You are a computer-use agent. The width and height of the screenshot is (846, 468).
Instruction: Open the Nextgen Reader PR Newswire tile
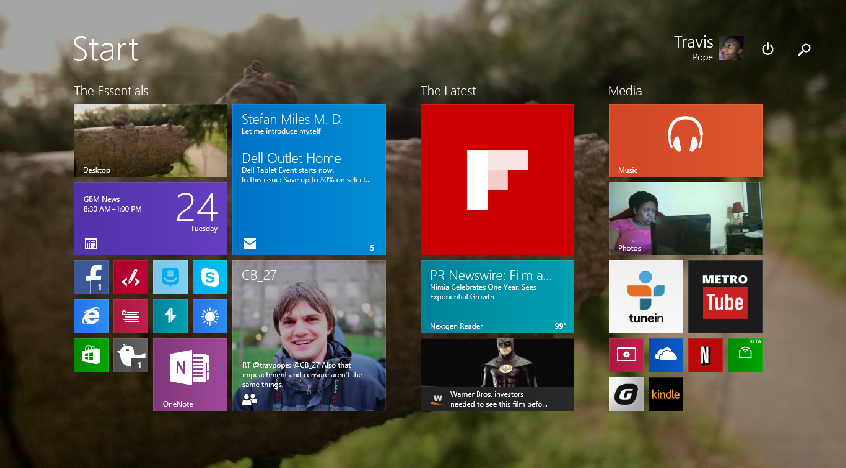point(497,296)
